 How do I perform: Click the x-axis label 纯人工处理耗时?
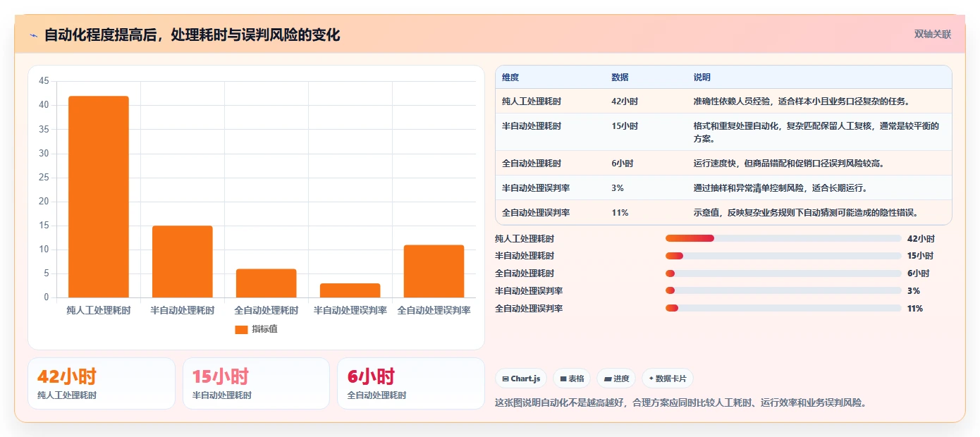[99, 310]
